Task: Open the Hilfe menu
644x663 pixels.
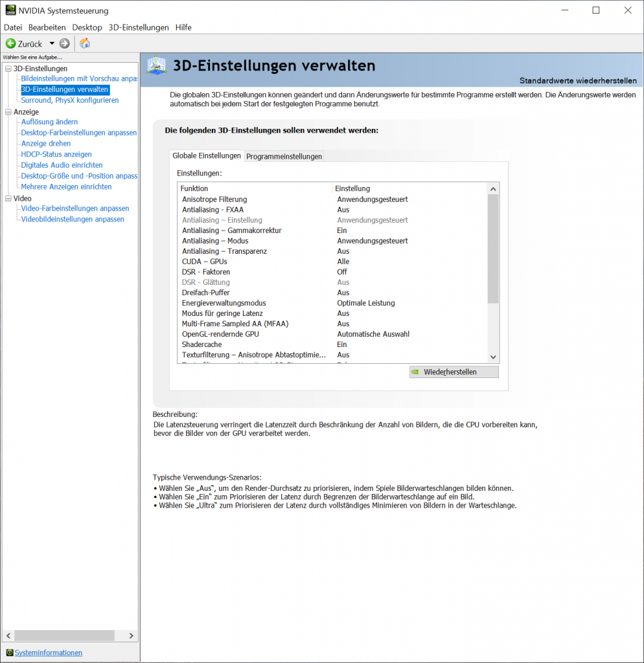Action: point(183,27)
